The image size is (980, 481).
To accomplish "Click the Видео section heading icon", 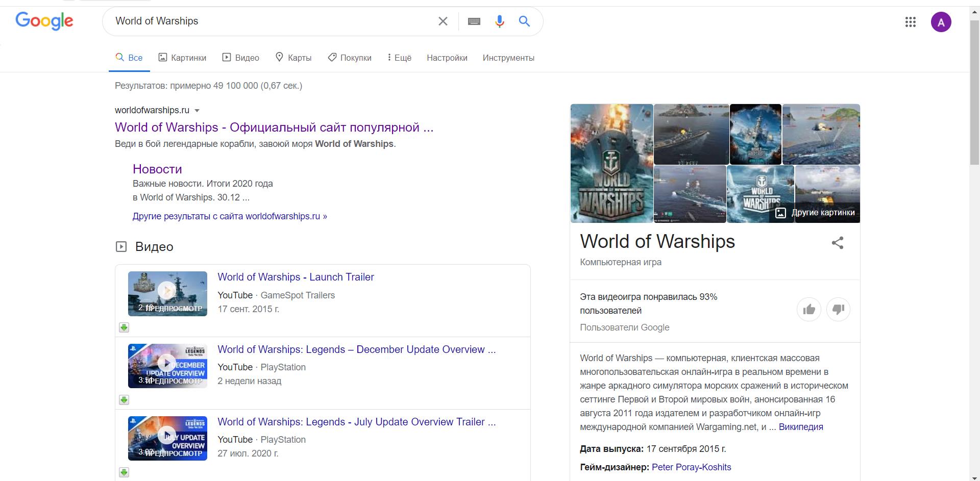I will point(121,247).
